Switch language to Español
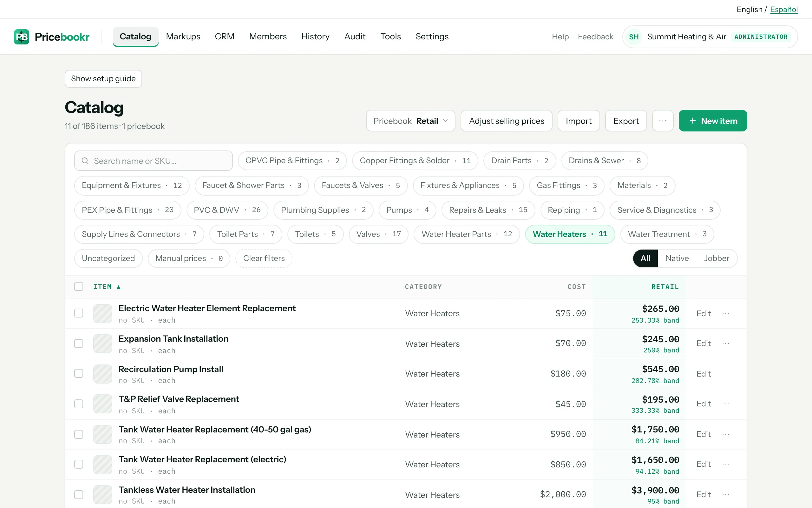The height and width of the screenshot is (508, 812). tap(784, 10)
